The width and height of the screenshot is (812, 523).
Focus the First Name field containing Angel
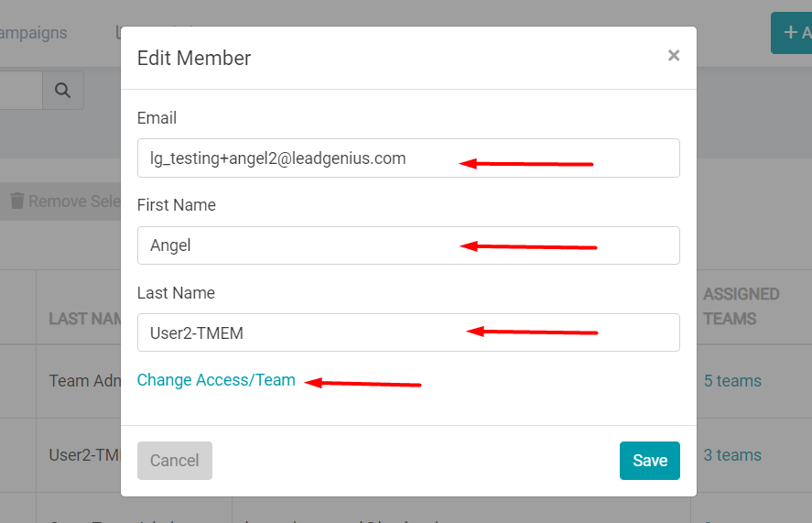[408, 245]
